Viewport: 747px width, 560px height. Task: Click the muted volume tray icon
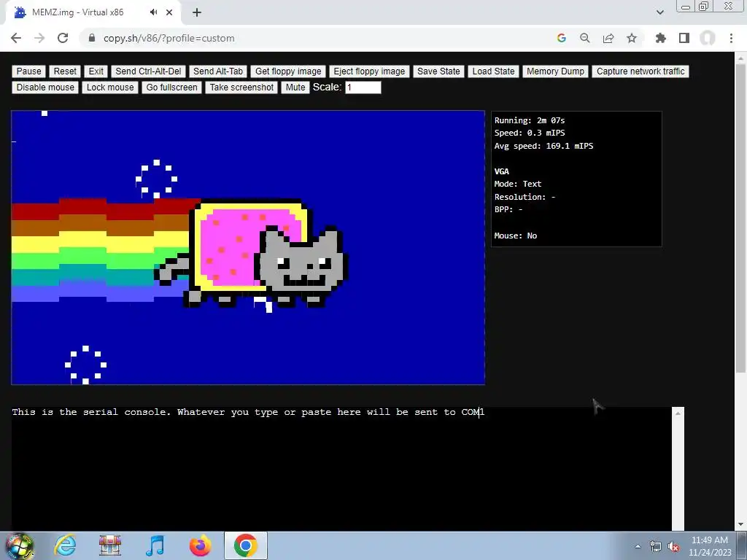pos(673,547)
